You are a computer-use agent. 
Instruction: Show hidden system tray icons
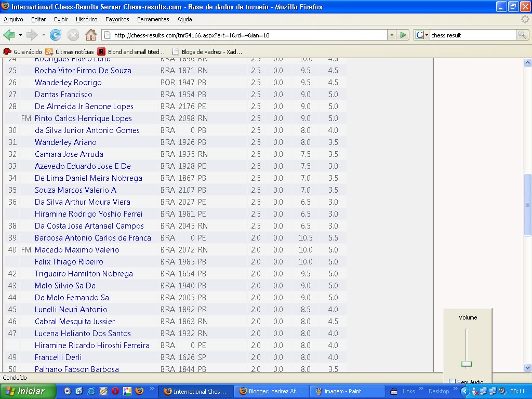pyautogui.click(x=465, y=392)
